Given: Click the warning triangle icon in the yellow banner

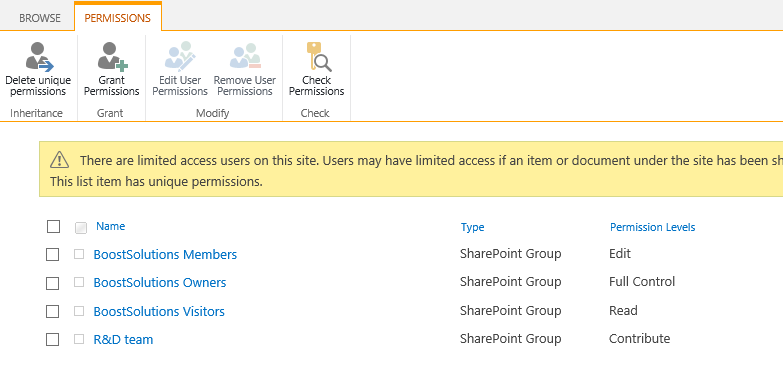Looking at the screenshot, I should 59,160.
